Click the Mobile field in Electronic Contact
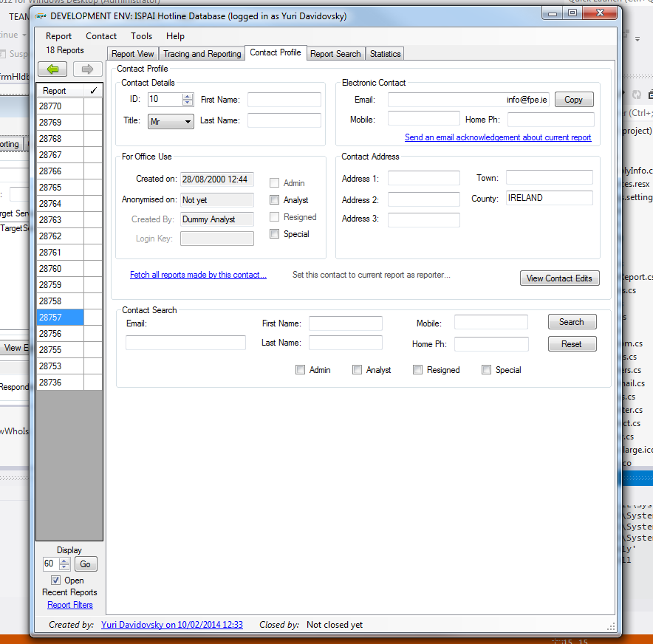 click(424, 118)
